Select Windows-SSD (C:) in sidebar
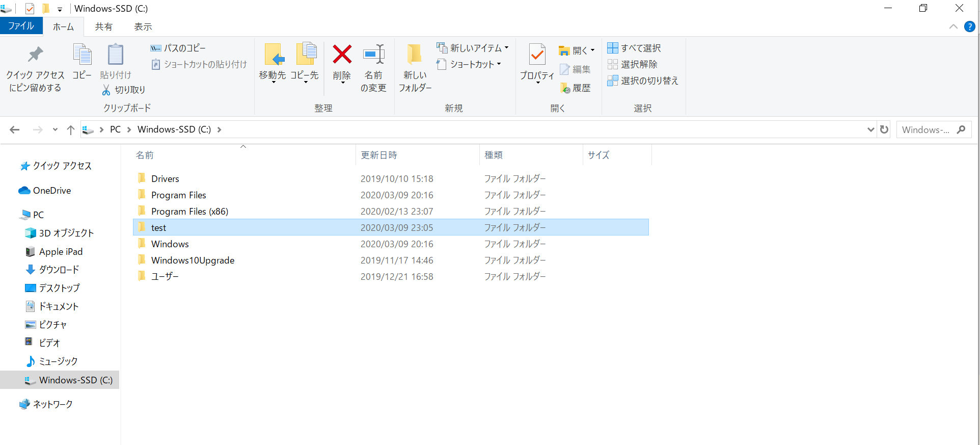The height and width of the screenshot is (445, 980). 60,380
